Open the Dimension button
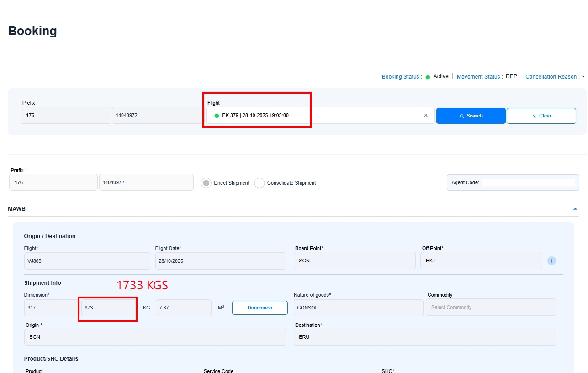 [x=260, y=308]
